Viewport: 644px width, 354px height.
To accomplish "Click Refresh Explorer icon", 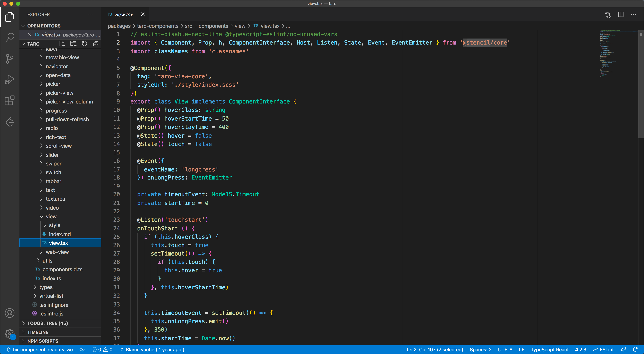I will click(85, 44).
